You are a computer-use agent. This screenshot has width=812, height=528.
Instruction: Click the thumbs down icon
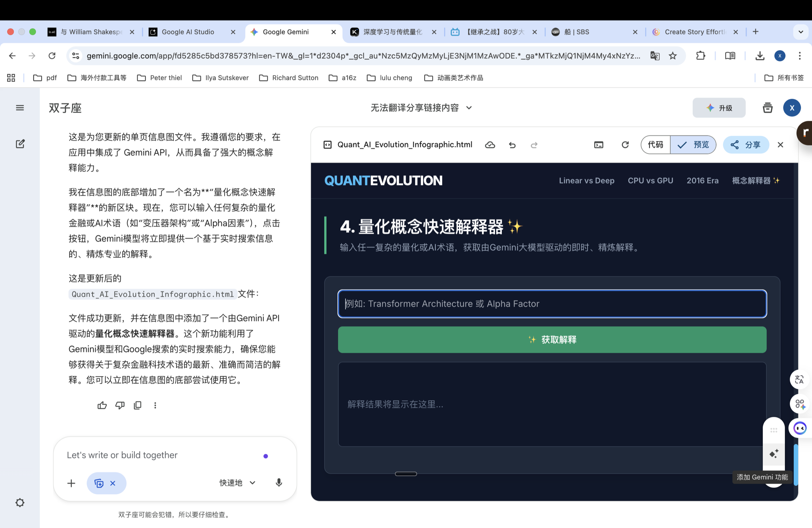tap(120, 405)
